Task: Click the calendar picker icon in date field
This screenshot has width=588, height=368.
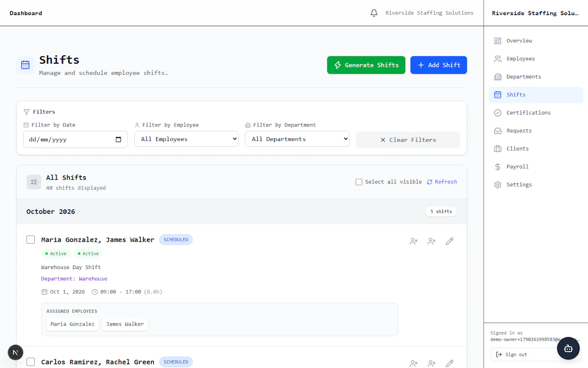Action: 118,139
